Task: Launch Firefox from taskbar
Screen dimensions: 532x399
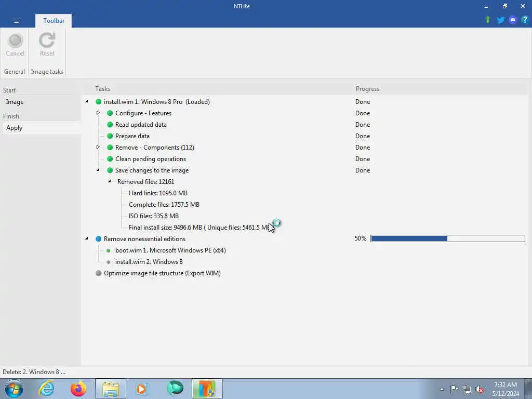Action: pos(78,389)
